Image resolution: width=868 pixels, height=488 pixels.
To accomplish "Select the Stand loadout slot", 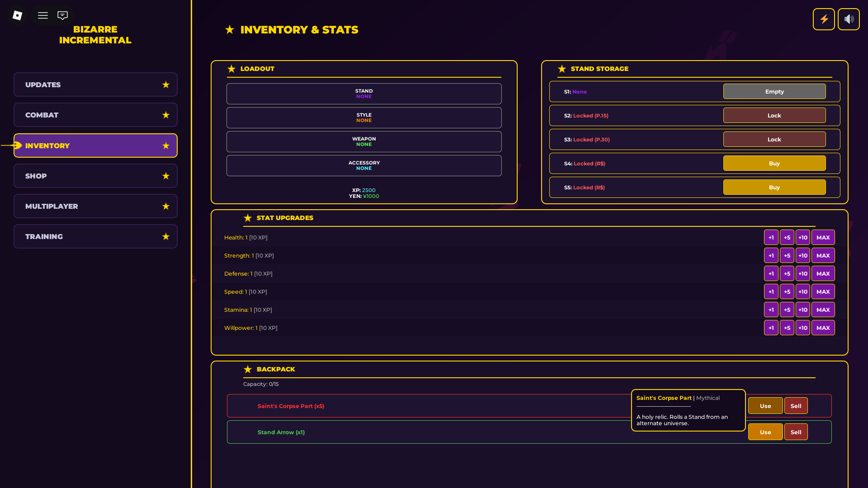I will click(364, 94).
